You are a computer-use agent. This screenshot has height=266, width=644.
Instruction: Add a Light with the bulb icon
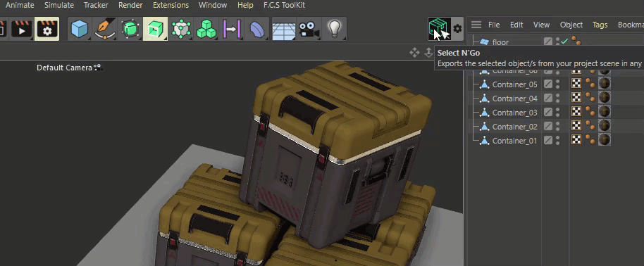point(334,29)
